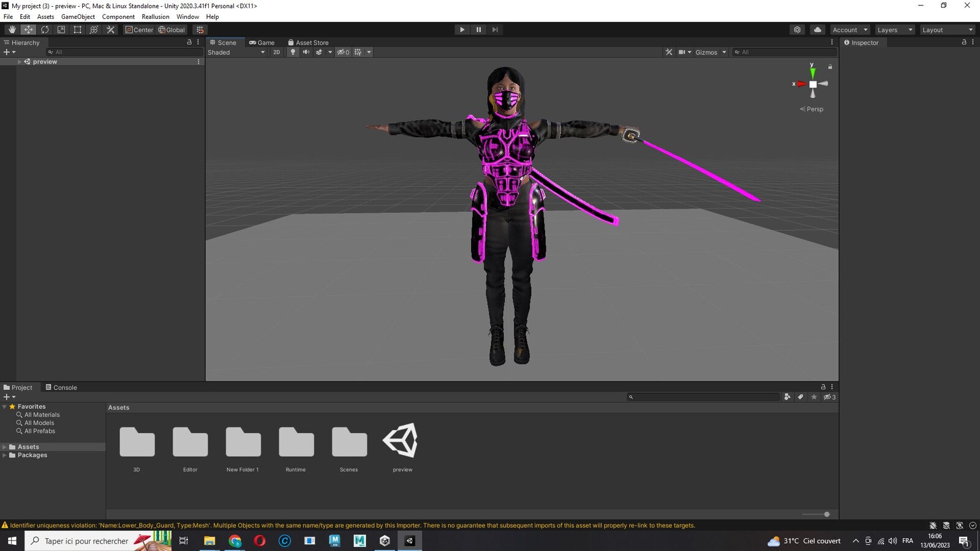Image resolution: width=980 pixels, height=551 pixels.
Task: Search assets by type icon
Action: (787, 397)
